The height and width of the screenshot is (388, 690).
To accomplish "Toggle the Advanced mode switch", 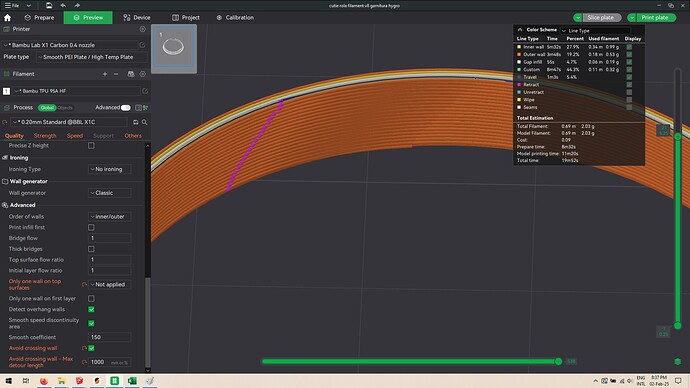I will (x=125, y=107).
